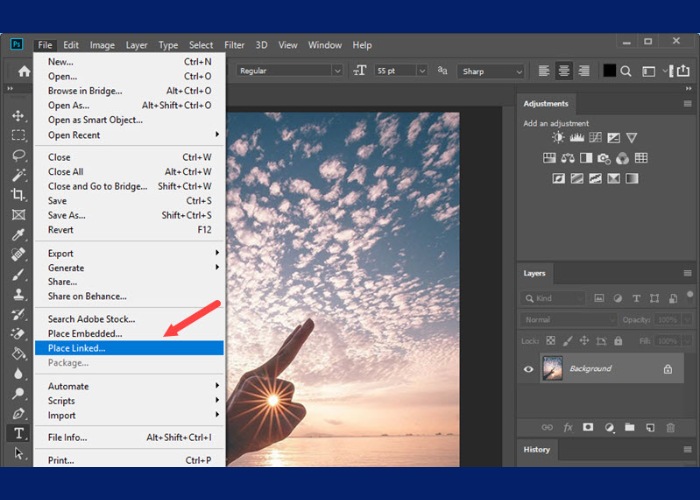The image size is (700, 500).
Task: Click the Home button in options bar
Action: coord(24,71)
